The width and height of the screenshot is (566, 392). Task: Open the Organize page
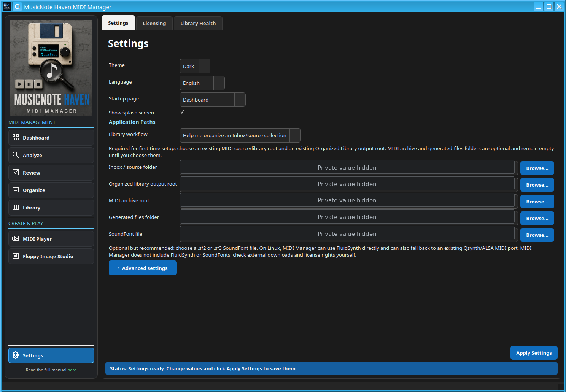click(x=51, y=190)
